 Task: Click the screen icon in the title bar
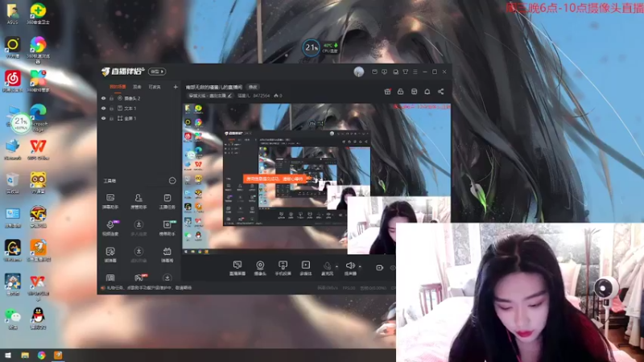[x=385, y=72]
